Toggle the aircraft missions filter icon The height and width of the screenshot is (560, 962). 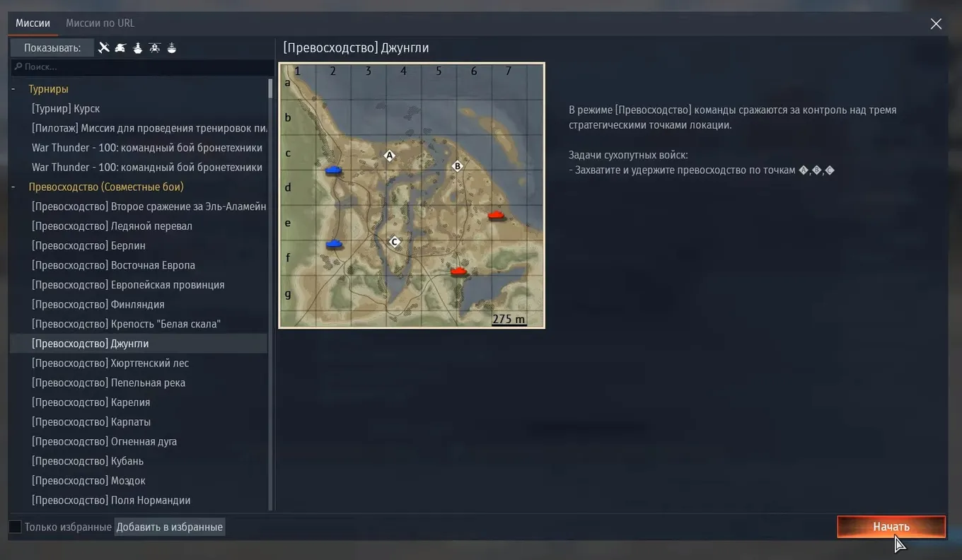point(104,48)
